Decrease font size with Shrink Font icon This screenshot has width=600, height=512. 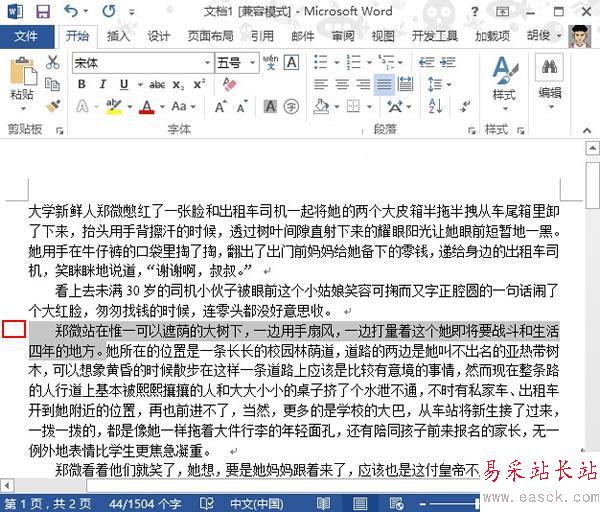point(242,107)
